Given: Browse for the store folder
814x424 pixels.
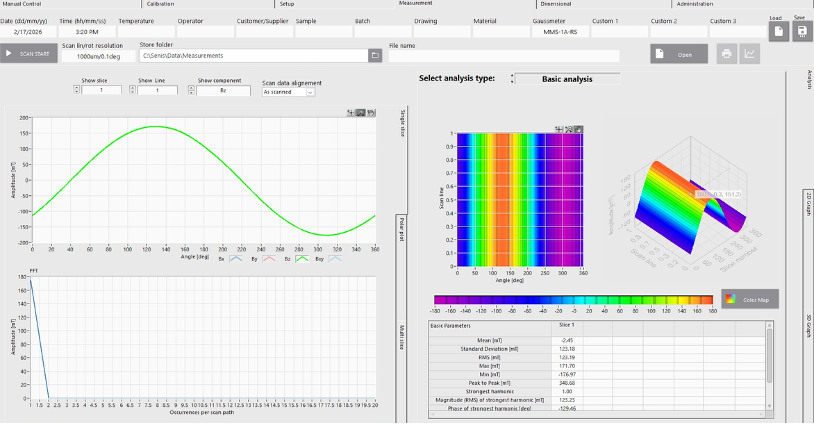Looking at the screenshot, I should 375,55.
